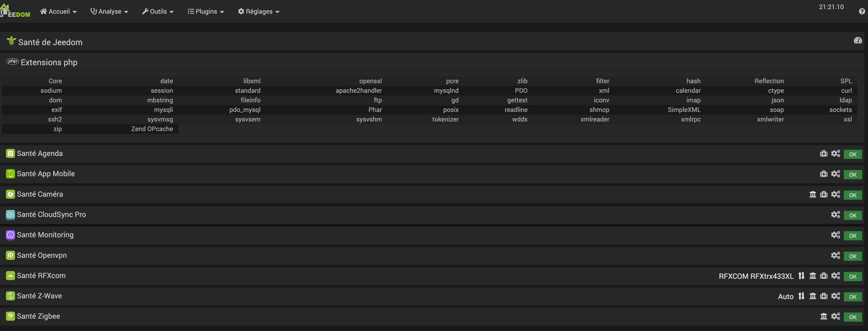Viewport: 868px width, 331px height.
Task: Open the Plugins menu
Action: click(206, 12)
